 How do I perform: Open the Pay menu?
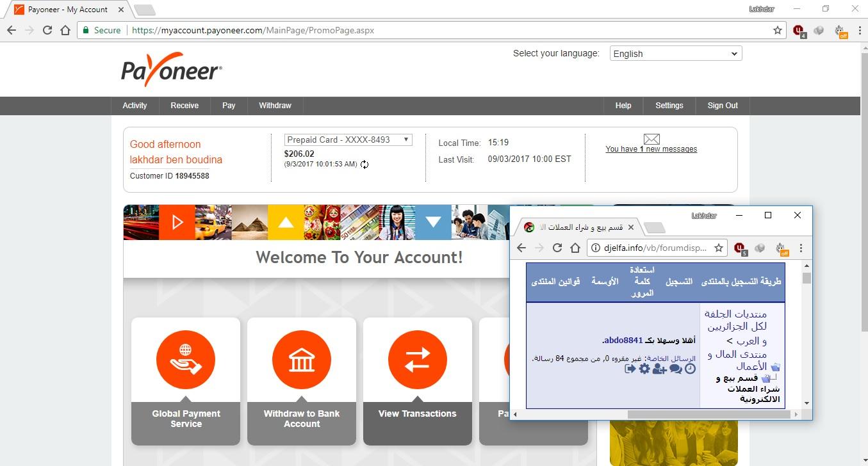(x=229, y=106)
